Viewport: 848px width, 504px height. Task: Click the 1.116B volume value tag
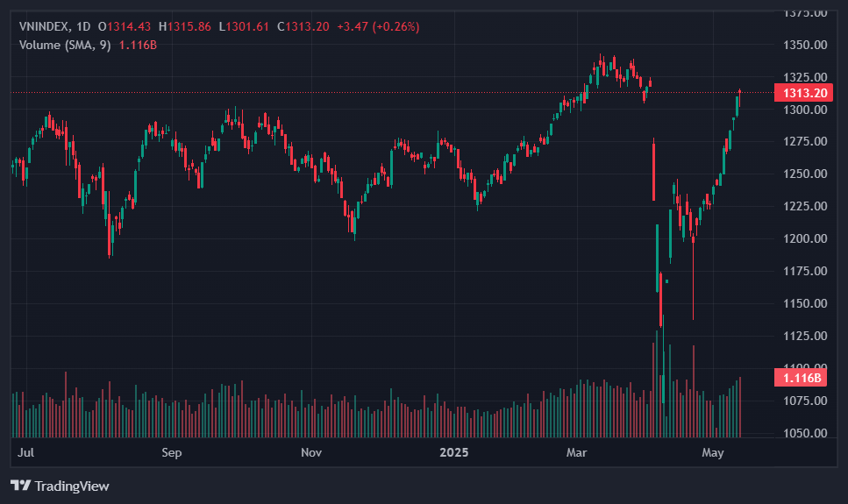tap(801, 378)
